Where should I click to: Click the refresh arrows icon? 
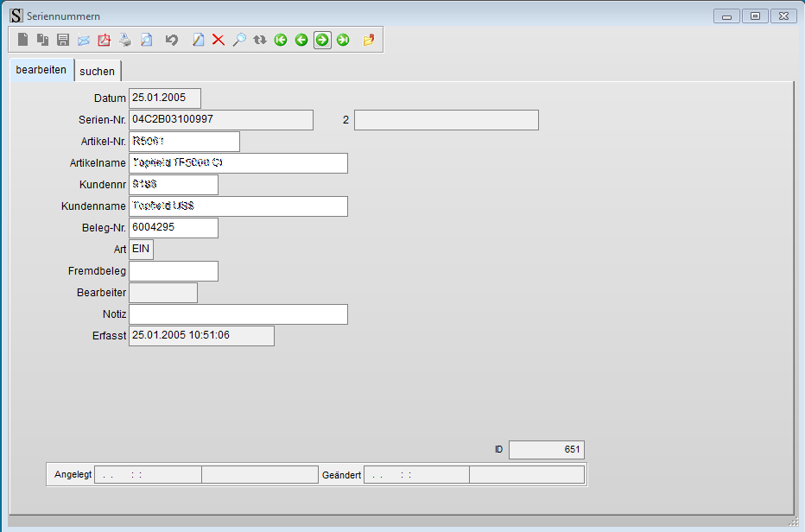(260, 40)
